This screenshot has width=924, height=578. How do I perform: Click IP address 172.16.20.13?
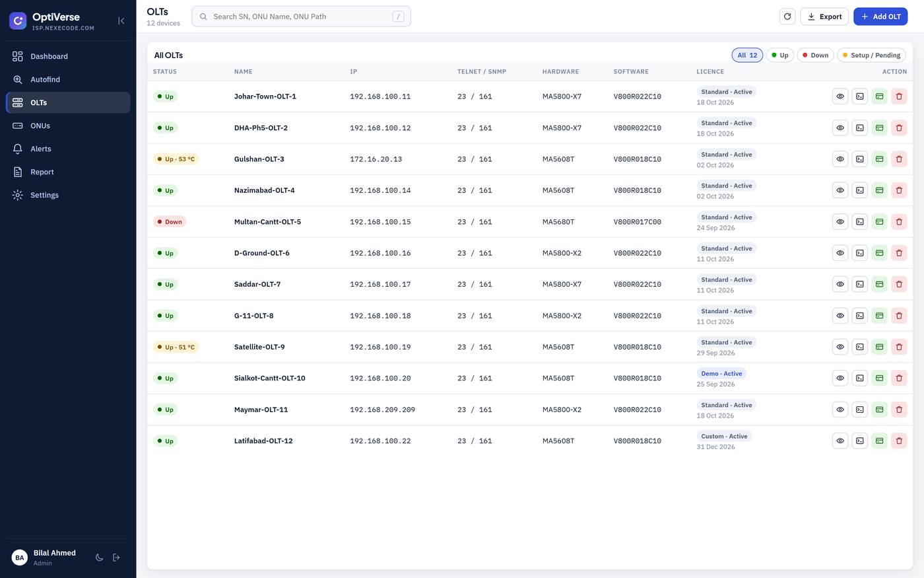click(x=376, y=159)
